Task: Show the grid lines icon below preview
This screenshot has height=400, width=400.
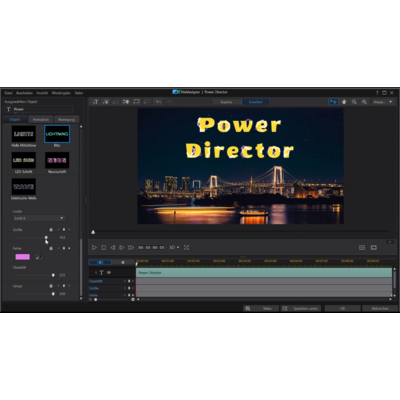Action: pos(362,247)
